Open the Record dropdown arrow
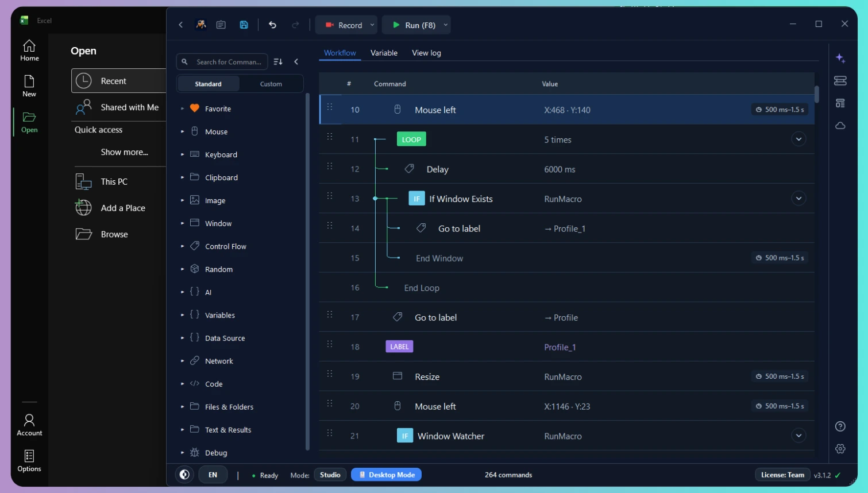 point(372,25)
